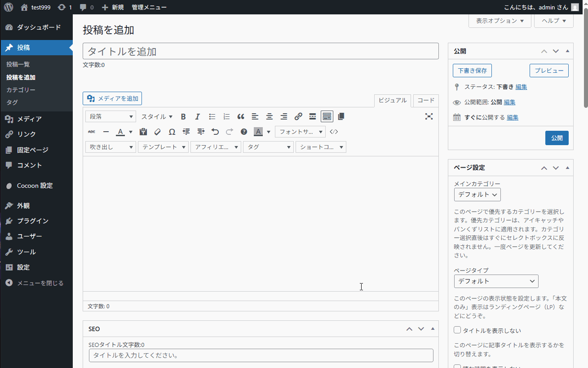The height and width of the screenshot is (368, 588).
Task: Switch to the ビジュアル editor tab
Action: (x=393, y=101)
